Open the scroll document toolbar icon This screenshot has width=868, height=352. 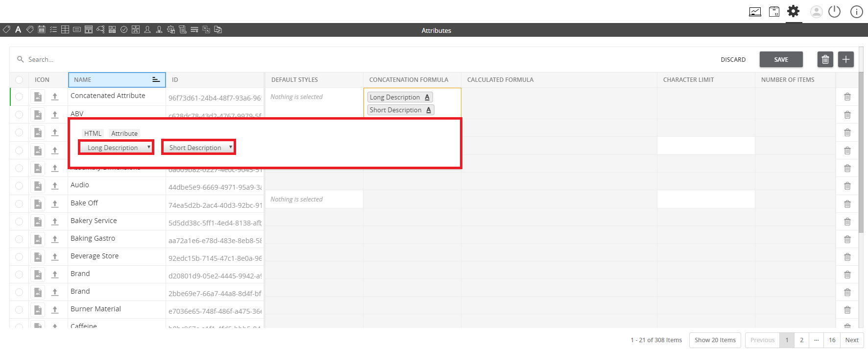tap(183, 29)
